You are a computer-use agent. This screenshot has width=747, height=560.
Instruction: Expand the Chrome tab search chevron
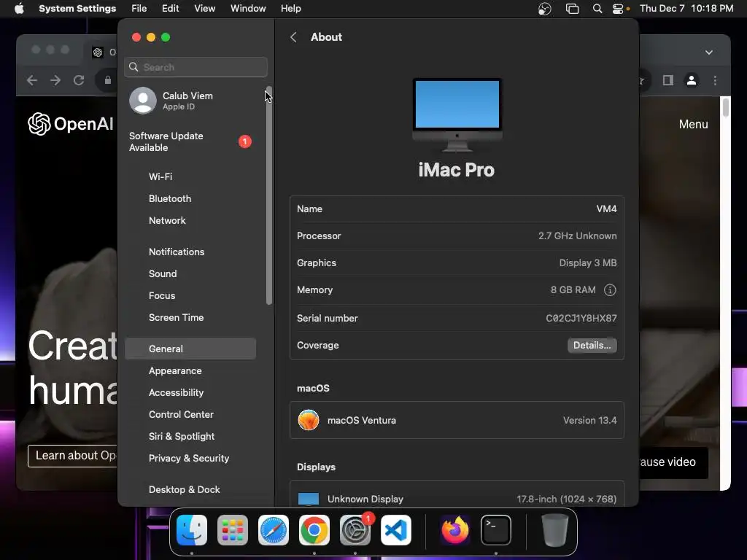coord(709,52)
